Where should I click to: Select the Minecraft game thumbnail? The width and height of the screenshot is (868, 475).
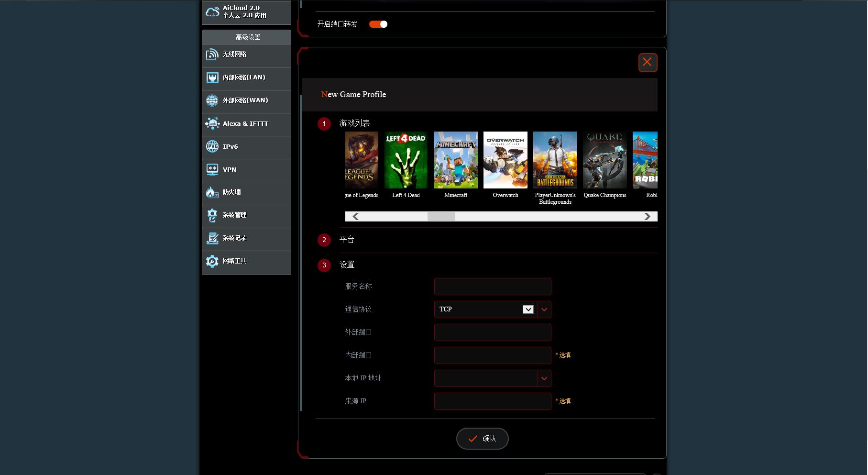pos(456,160)
